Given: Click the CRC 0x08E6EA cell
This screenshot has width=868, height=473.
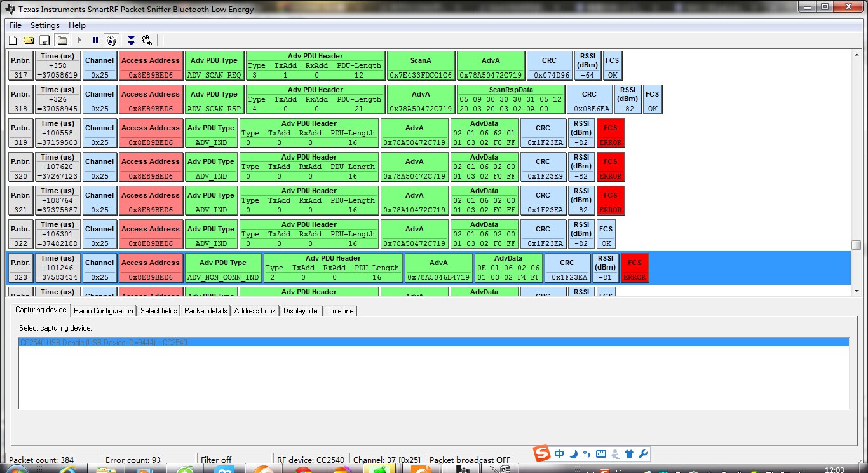Looking at the screenshot, I should click(590, 99).
